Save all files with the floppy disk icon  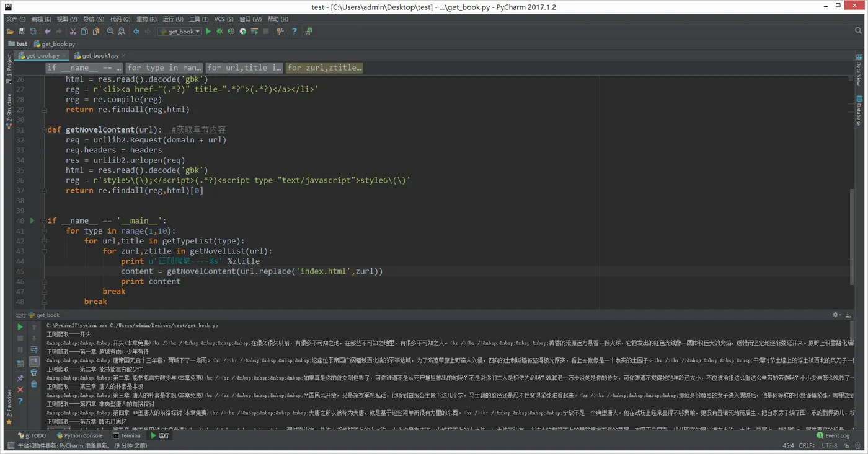tap(22, 32)
